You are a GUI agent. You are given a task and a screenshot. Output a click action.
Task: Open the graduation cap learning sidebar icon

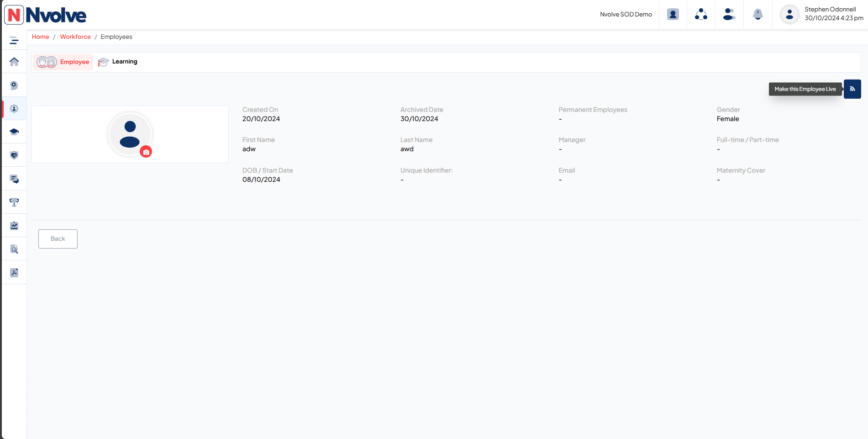click(14, 132)
